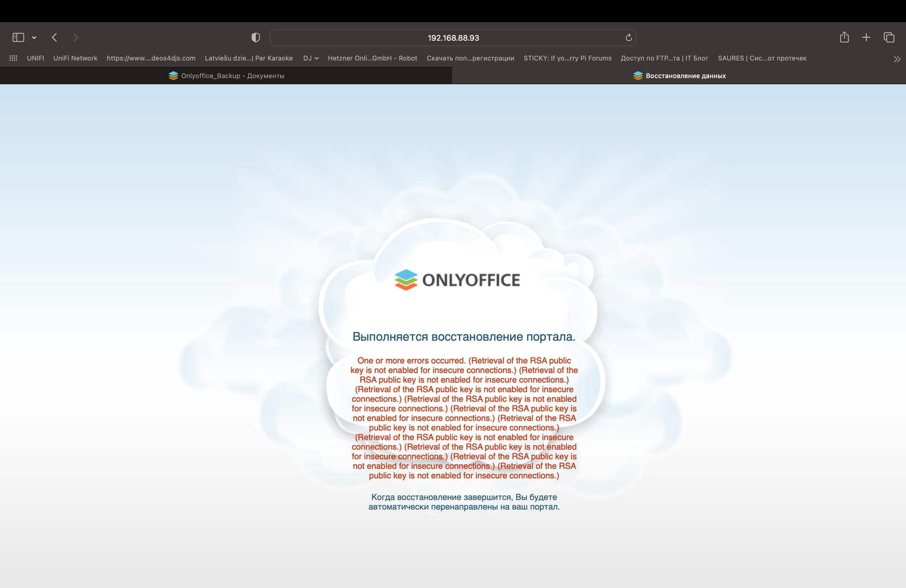
Task: Reload the current page
Action: [x=629, y=38]
